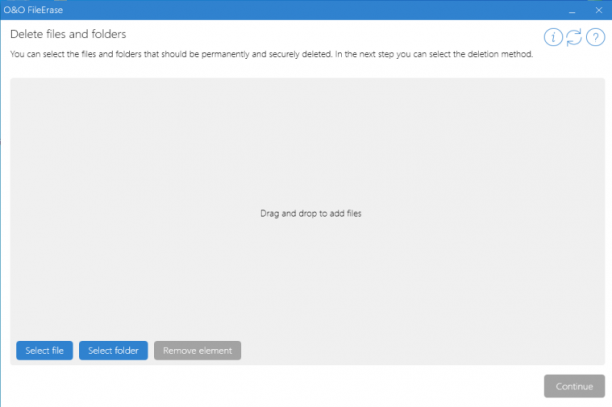This screenshot has width=612, height=407.
Task: Click the Remove element button
Action: (x=197, y=350)
